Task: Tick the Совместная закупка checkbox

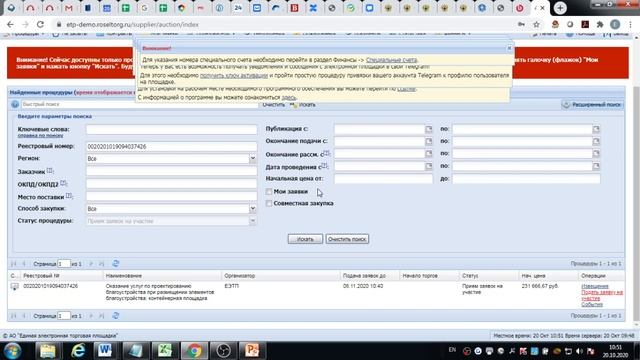Action: pyautogui.click(x=269, y=203)
